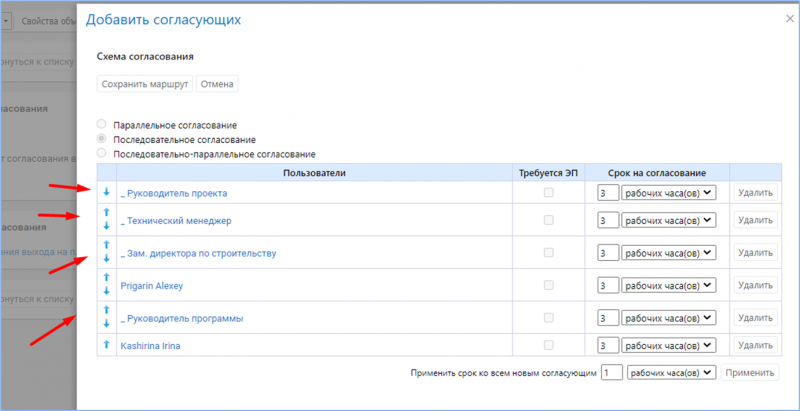This screenshot has width=800, height=411.
Task: Move Технический менеджер up with arrow
Action: [106, 213]
